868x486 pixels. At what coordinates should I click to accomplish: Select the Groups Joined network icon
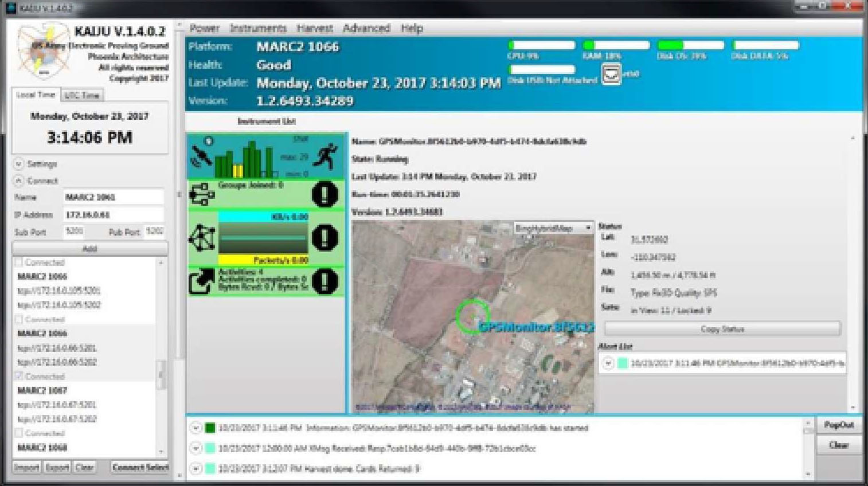(x=202, y=194)
